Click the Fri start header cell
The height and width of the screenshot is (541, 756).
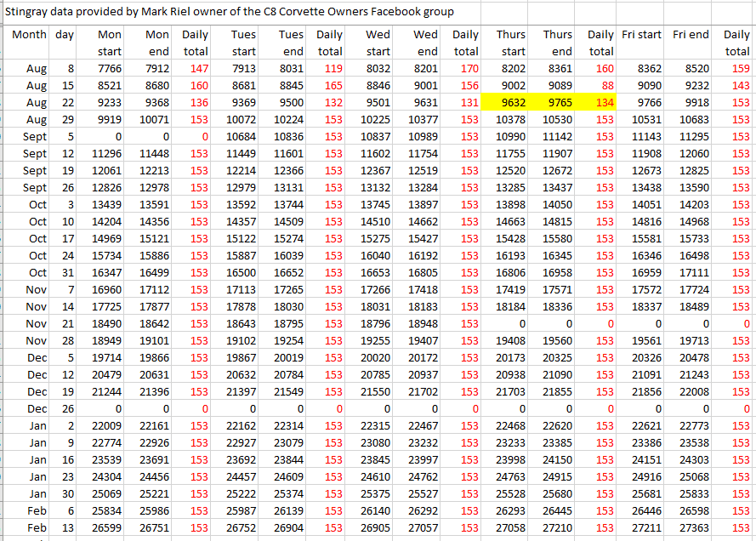(x=641, y=35)
